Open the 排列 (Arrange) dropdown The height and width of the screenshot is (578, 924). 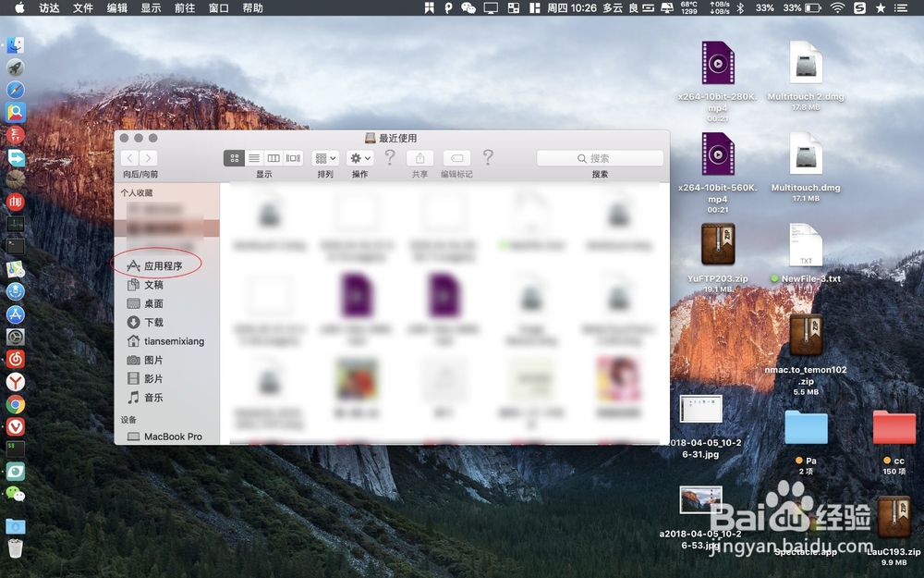(325, 157)
